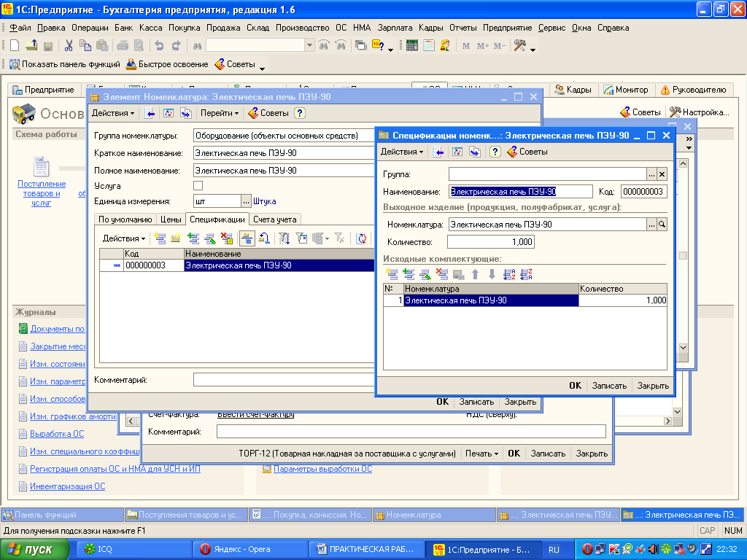Open the calculator icon in main toolbar
This screenshot has width=747, height=560.
coord(412,46)
